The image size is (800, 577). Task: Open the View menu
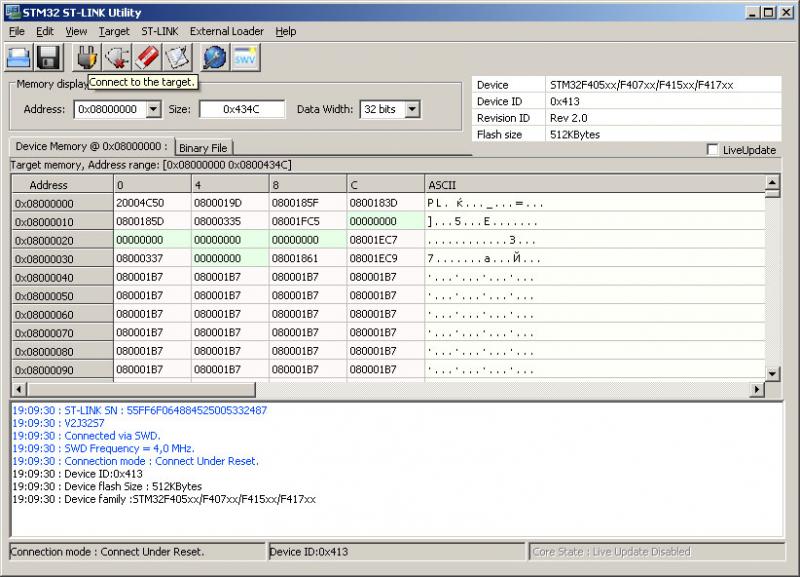pos(76,32)
